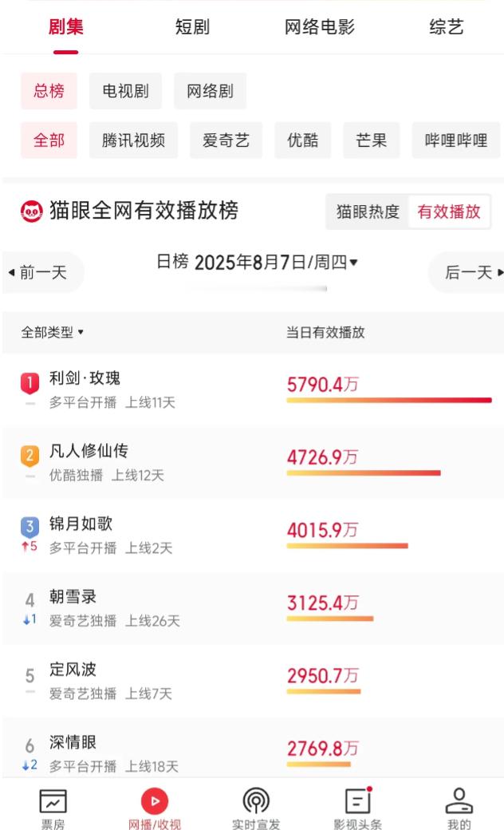This screenshot has height=830, width=504.
Task: Tap the 利剑·玫瑰 playback progress bar
Action: (x=389, y=400)
